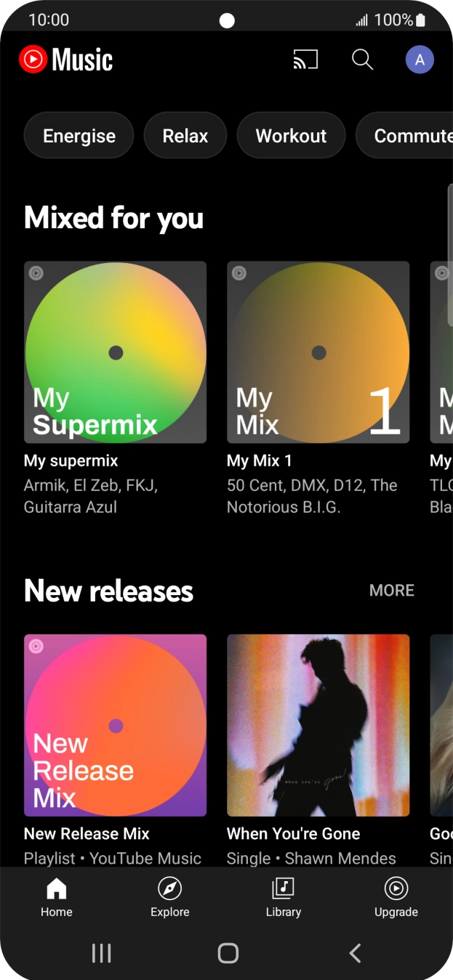Image resolution: width=453 pixels, height=980 pixels.
Task: Select the Workout mood chip
Action: pyautogui.click(x=291, y=136)
